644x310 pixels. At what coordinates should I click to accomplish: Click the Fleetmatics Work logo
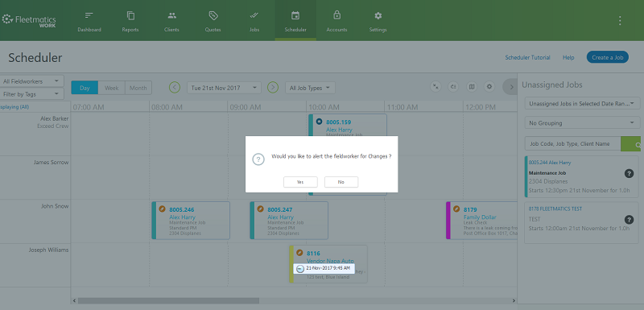pos(29,20)
